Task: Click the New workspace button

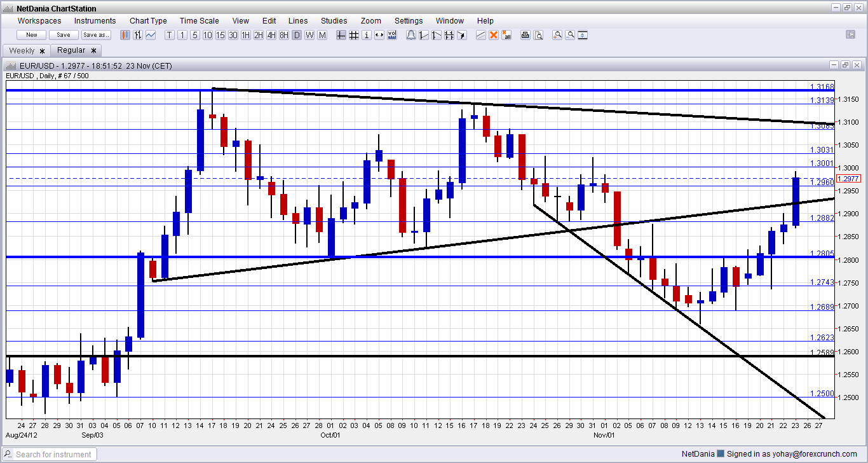Action: click(x=32, y=35)
